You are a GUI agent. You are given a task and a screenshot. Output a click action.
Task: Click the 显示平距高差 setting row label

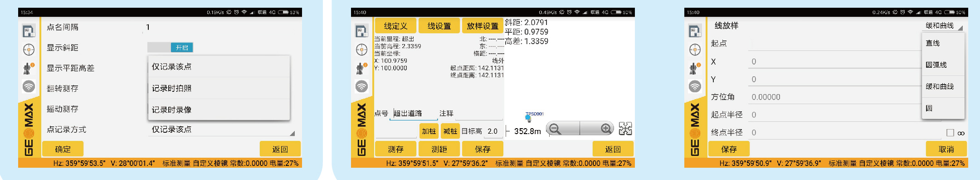pos(70,68)
